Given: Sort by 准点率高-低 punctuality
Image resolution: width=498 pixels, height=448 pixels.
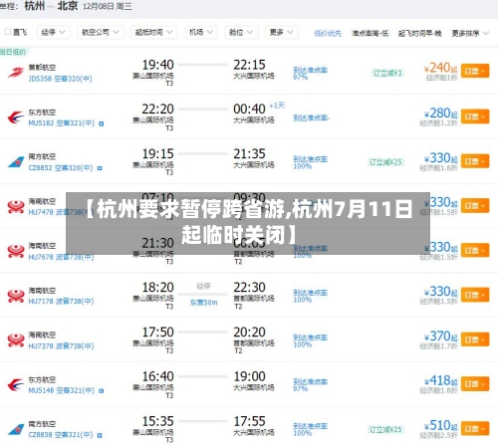Looking at the screenshot, I should pyautogui.click(x=370, y=33).
